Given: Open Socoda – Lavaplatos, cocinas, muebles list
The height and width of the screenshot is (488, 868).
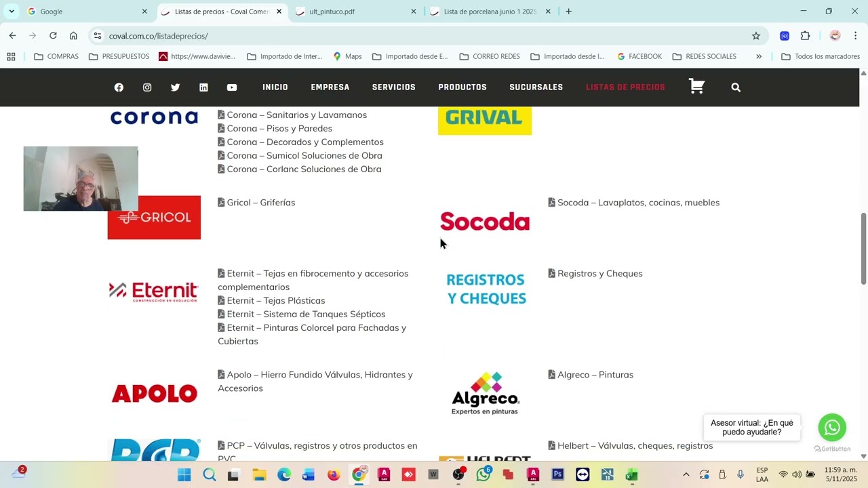Looking at the screenshot, I should (x=633, y=203).
